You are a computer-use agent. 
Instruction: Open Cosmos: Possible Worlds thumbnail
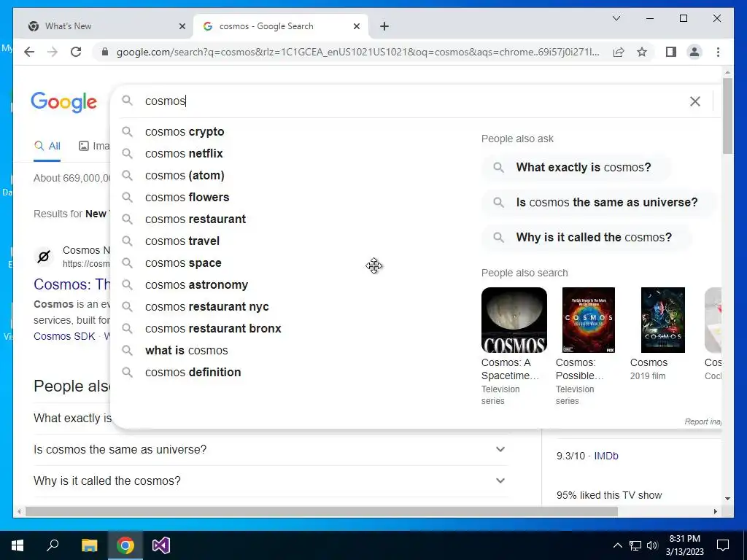pos(589,320)
